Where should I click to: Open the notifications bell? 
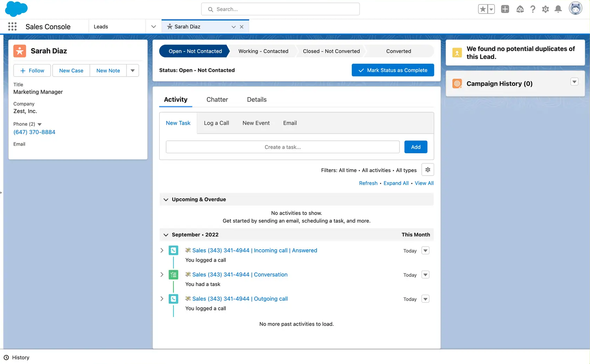click(558, 9)
